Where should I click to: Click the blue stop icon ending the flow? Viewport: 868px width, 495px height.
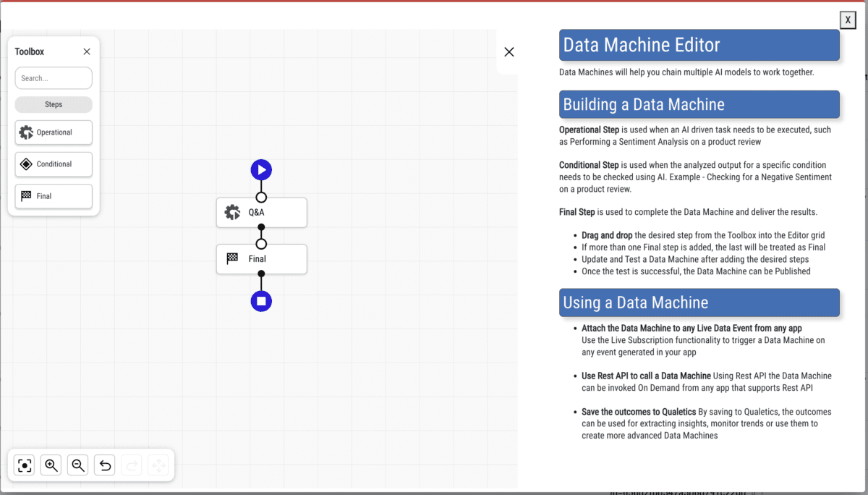point(261,300)
